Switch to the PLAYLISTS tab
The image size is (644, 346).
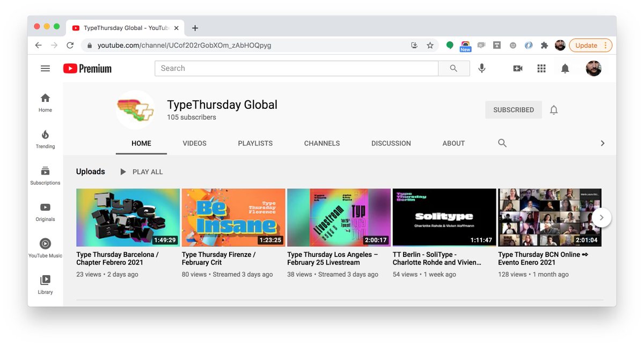pos(255,143)
